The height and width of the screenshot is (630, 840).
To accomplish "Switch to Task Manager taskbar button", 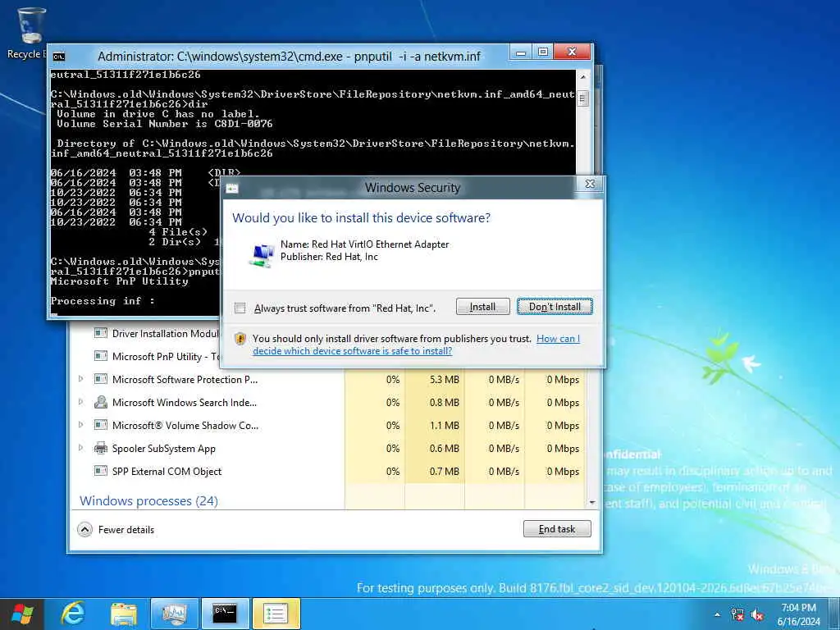I will [x=174, y=614].
